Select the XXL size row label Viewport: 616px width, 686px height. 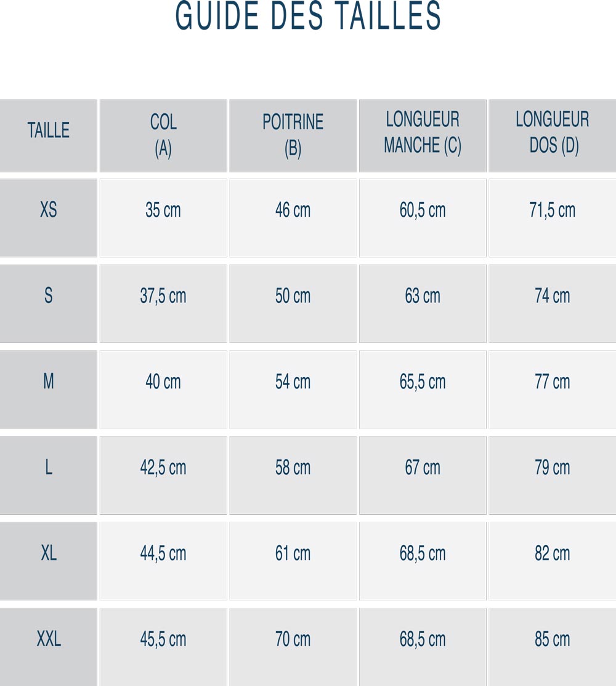pyautogui.click(x=49, y=639)
